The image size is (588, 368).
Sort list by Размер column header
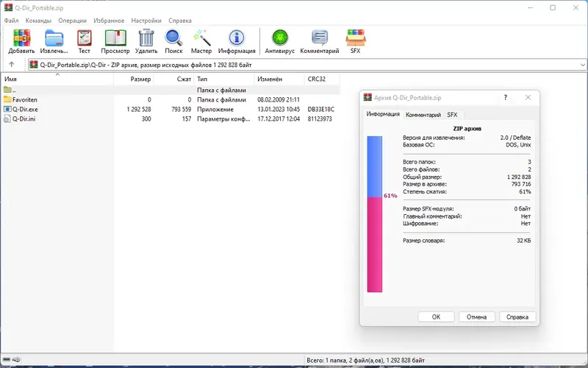[134, 79]
